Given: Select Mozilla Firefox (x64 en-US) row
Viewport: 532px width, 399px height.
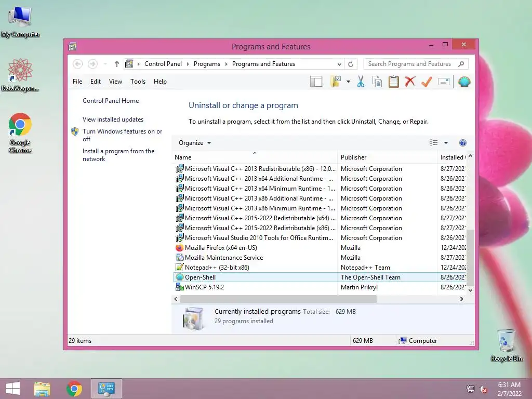Looking at the screenshot, I should 320,248.
